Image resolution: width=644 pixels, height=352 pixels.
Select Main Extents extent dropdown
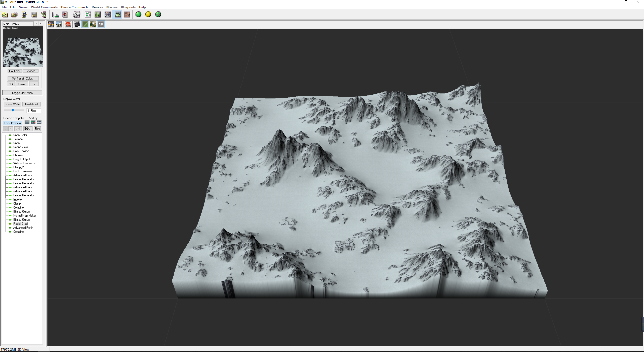point(18,24)
